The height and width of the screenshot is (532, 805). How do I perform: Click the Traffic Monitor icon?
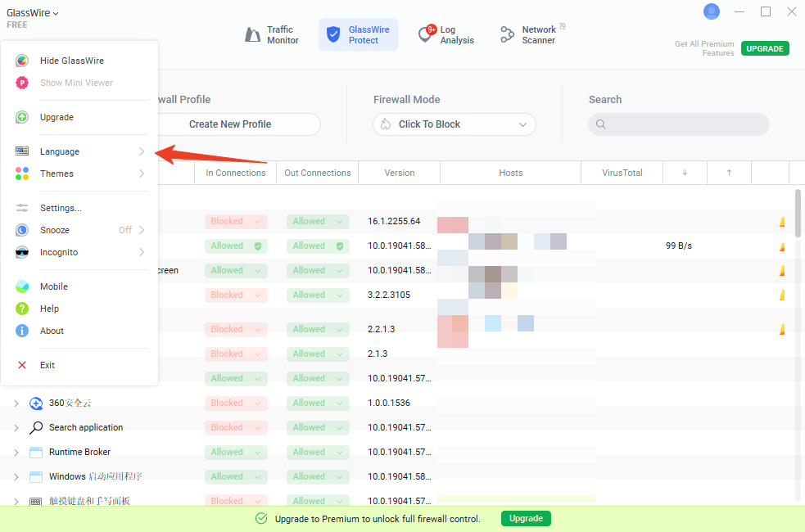pyautogui.click(x=253, y=35)
